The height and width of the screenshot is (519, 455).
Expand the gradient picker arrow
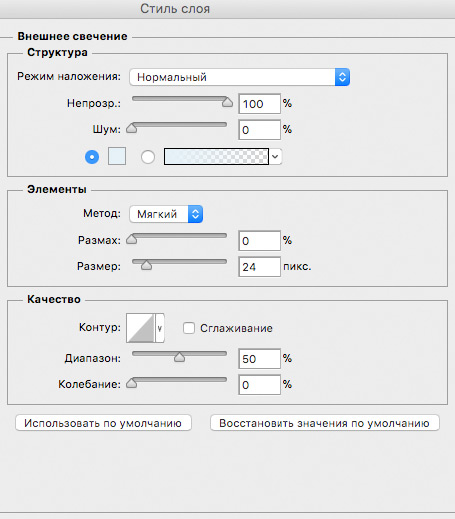coord(275,156)
